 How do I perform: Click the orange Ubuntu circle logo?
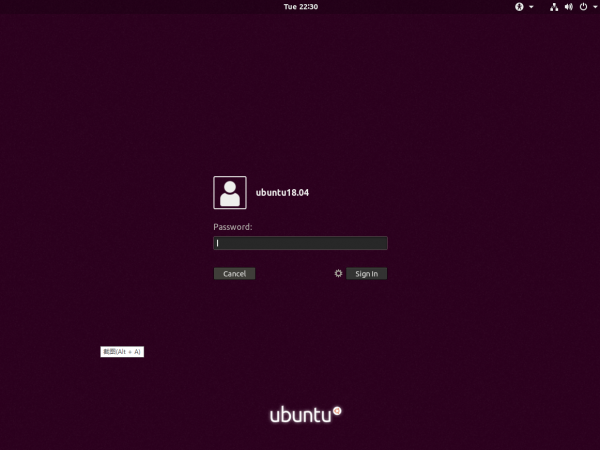[337, 409]
